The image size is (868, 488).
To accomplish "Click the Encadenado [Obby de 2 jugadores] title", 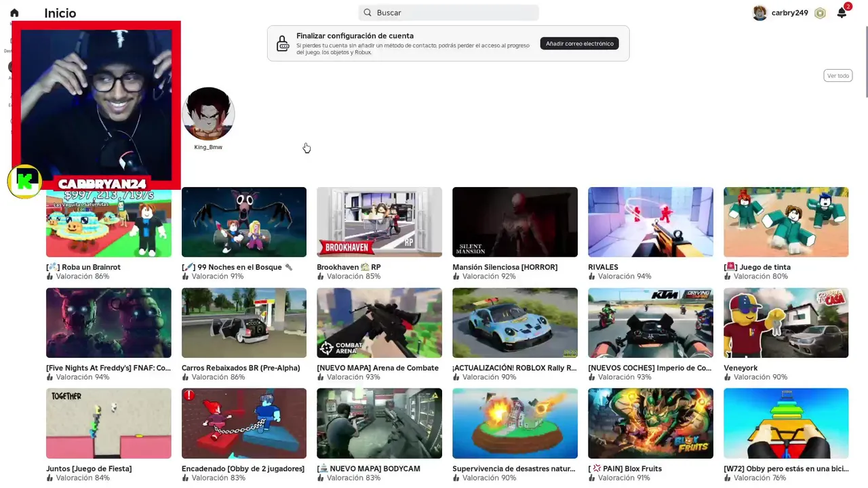I will (243, 469).
